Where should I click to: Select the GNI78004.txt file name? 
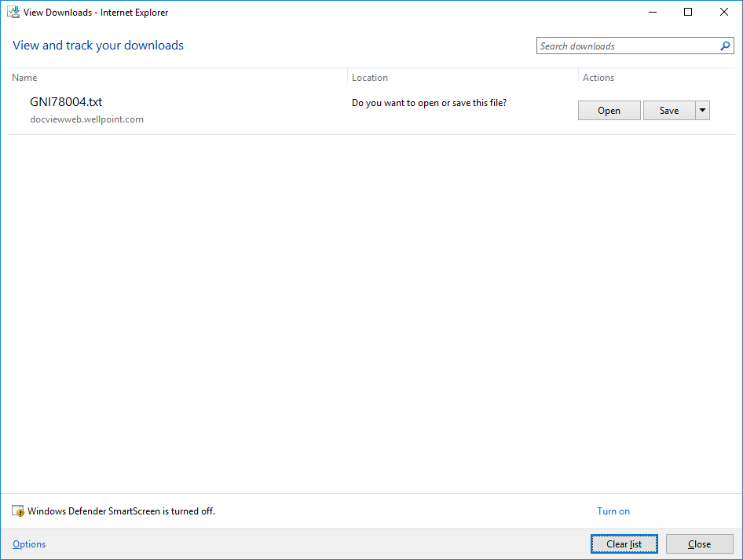[65, 101]
